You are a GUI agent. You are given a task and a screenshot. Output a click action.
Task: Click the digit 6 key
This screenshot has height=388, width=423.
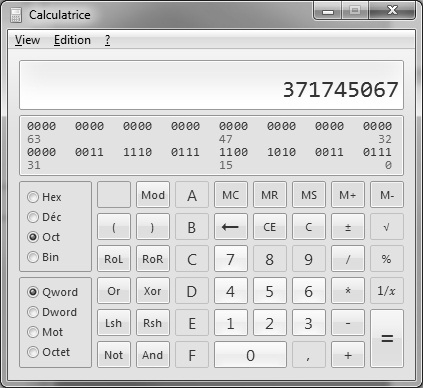point(309,291)
